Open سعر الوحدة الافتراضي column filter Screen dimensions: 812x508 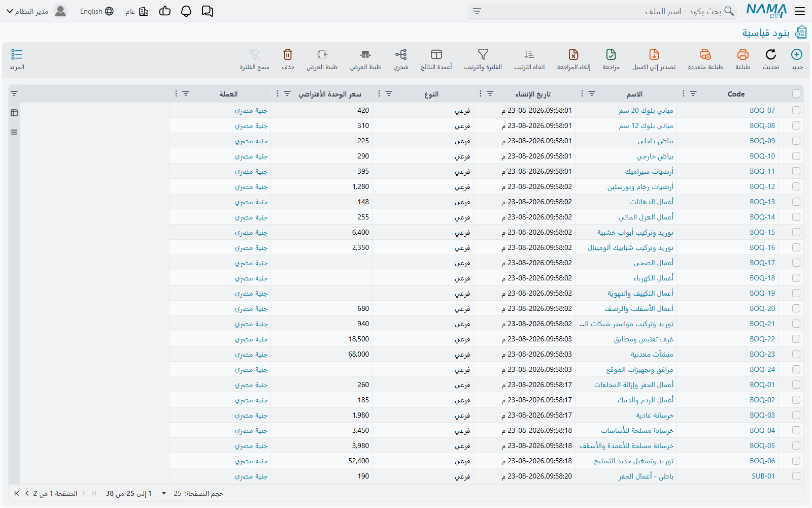(x=287, y=93)
